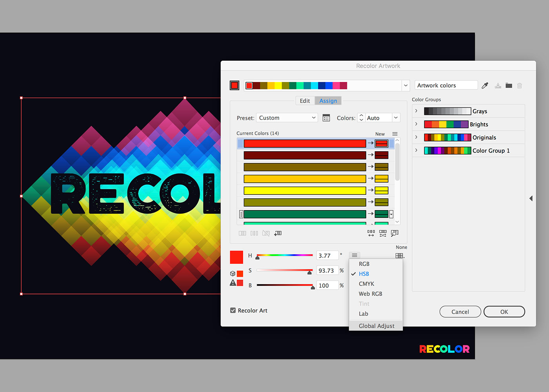Click the Current Colors list scrollbar

(397, 162)
